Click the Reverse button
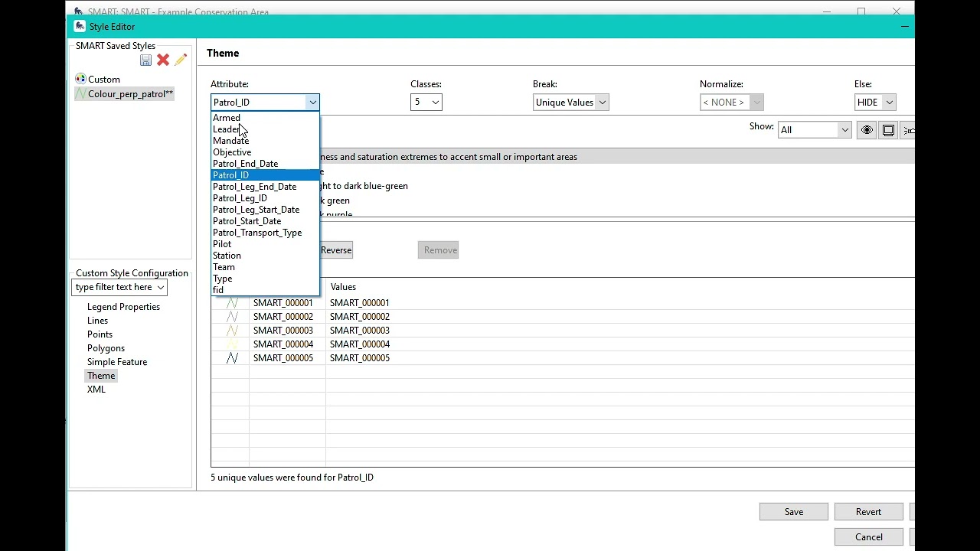Viewport: 980px width, 551px height. click(336, 250)
